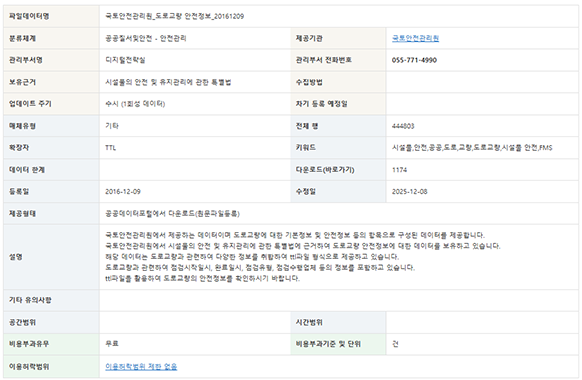Select the registration date 2016-12-09
582x380 pixels.
pyautogui.click(x=123, y=191)
